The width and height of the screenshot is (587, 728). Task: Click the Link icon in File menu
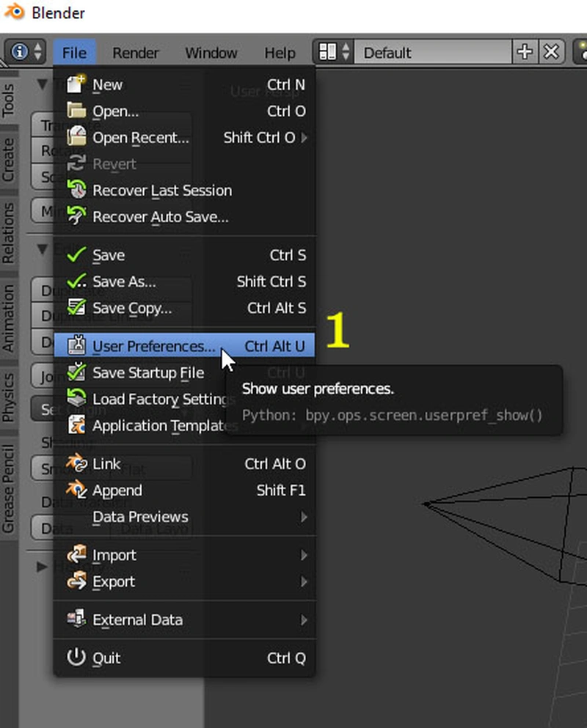(76, 464)
